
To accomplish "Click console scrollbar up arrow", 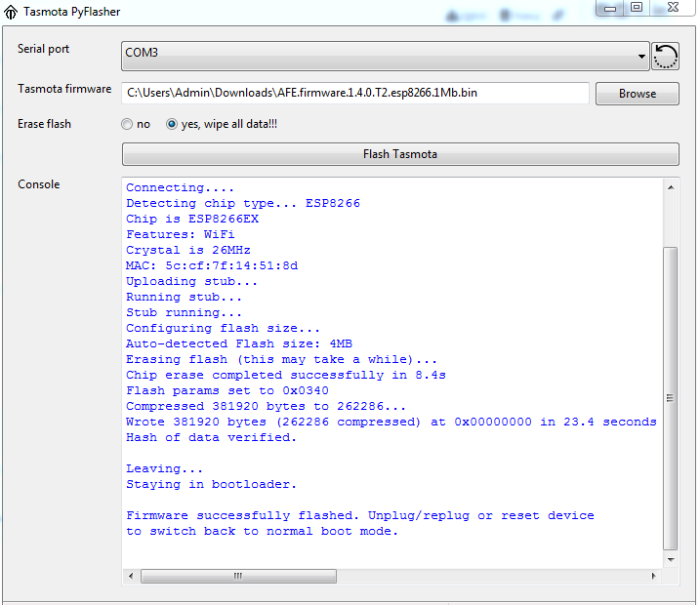I will (671, 187).
